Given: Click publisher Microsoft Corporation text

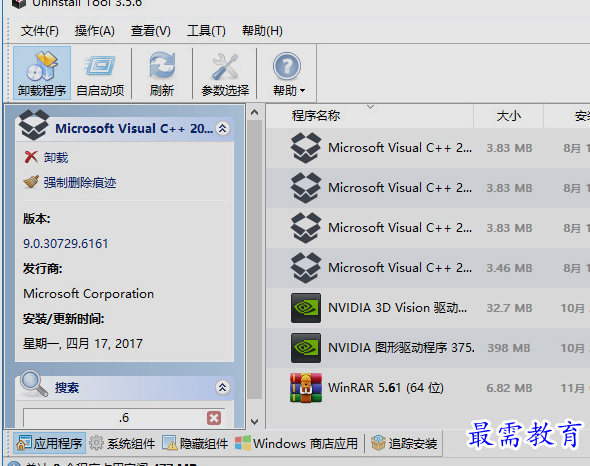Looking at the screenshot, I should 88,294.
